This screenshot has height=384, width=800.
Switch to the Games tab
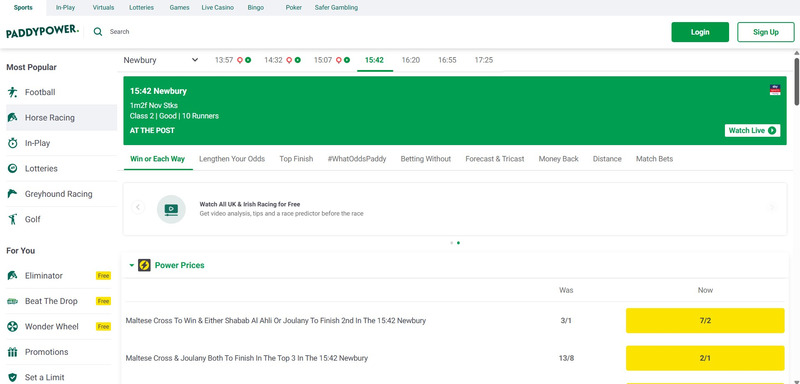point(180,8)
